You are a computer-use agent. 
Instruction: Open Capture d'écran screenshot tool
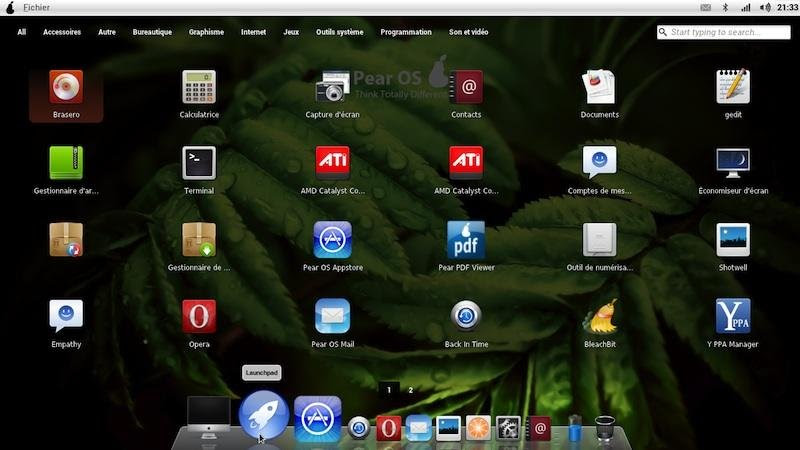pos(333,87)
